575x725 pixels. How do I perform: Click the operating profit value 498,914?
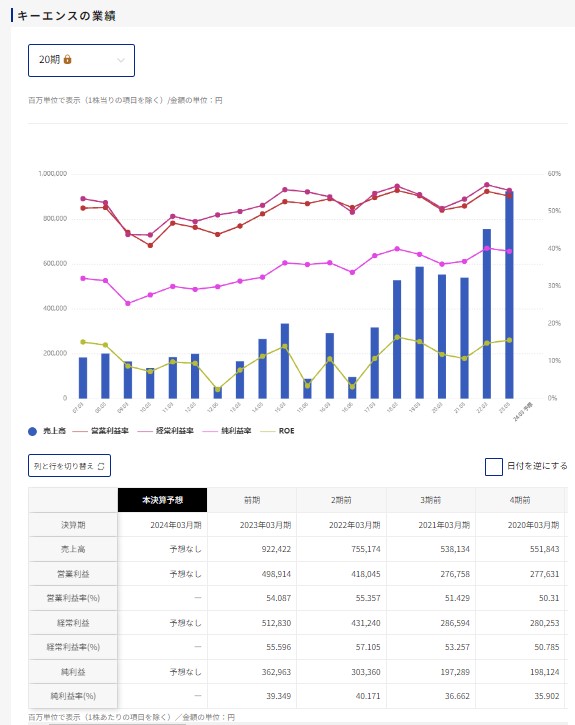click(x=276, y=574)
